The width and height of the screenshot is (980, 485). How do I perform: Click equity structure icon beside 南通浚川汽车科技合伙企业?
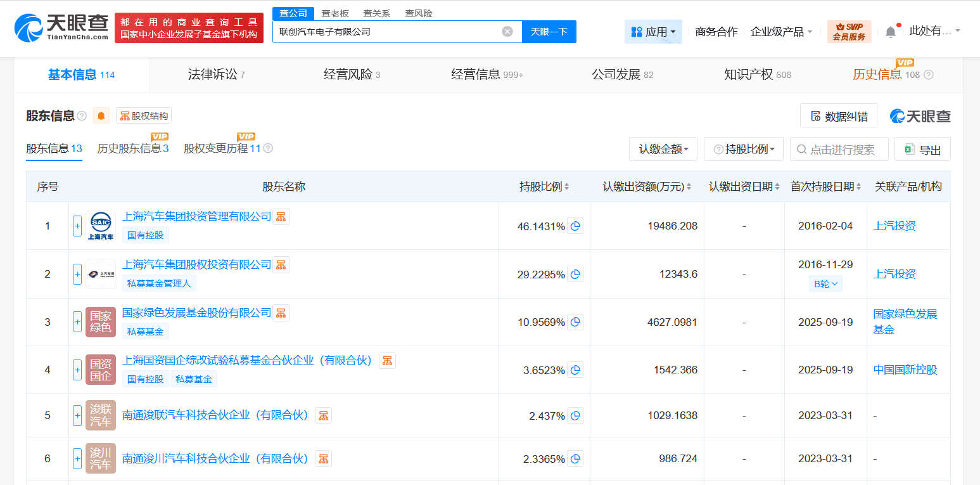click(323, 458)
